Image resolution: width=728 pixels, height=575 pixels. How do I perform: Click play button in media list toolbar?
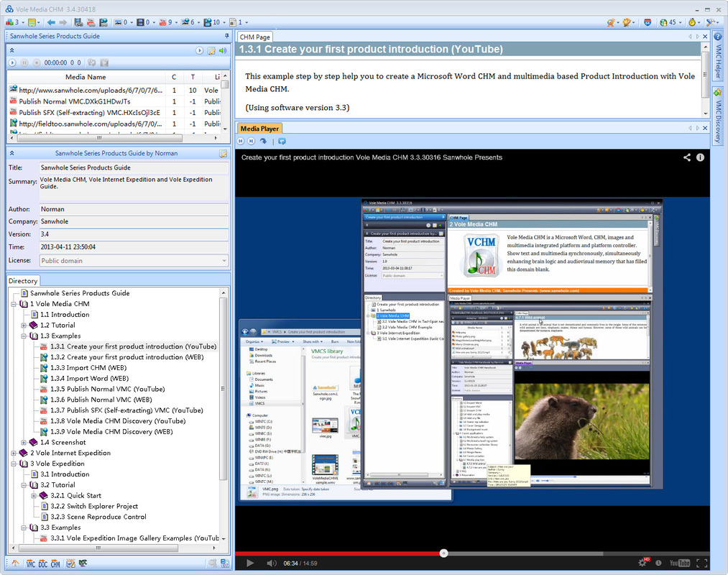pyautogui.click(x=12, y=63)
